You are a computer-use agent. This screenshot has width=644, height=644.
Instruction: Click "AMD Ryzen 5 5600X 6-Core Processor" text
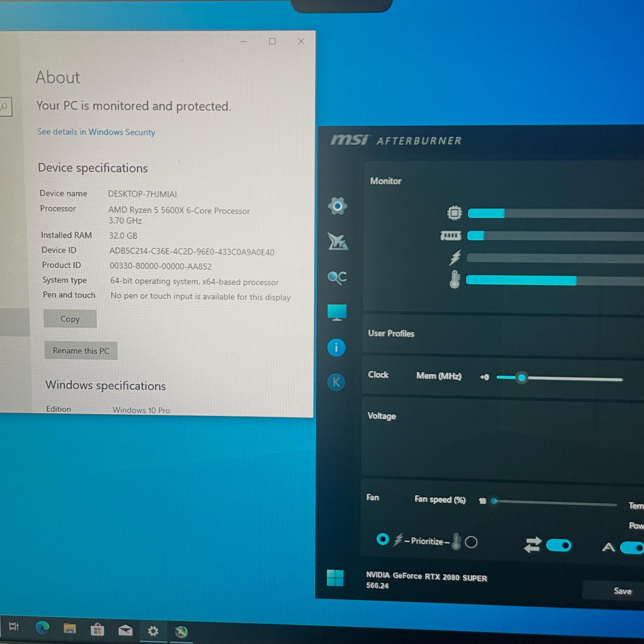(x=179, y=210)
